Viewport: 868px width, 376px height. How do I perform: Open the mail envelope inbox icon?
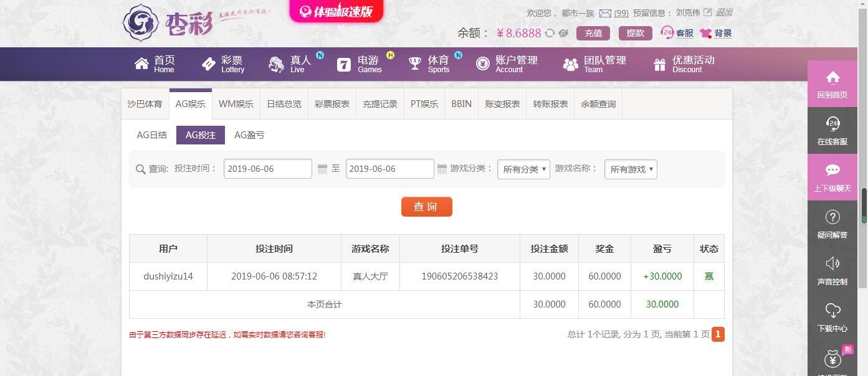[605, 13]
